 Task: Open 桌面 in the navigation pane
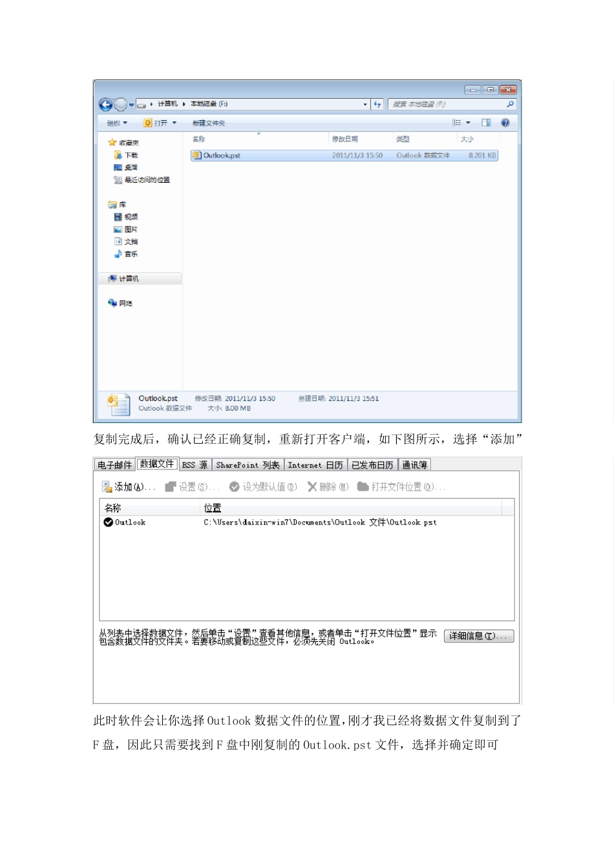126,167
